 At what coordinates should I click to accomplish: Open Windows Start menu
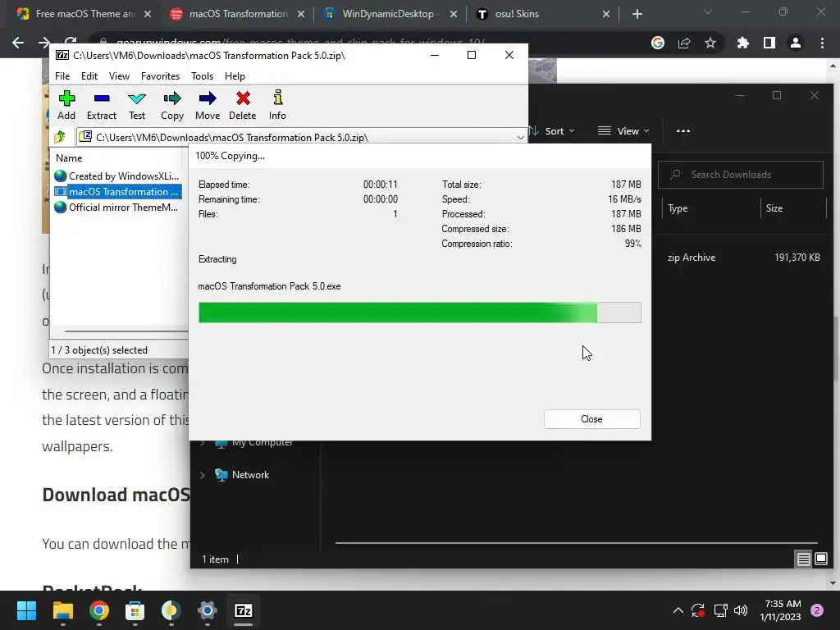pyautogui.click(x=26, y=610)
